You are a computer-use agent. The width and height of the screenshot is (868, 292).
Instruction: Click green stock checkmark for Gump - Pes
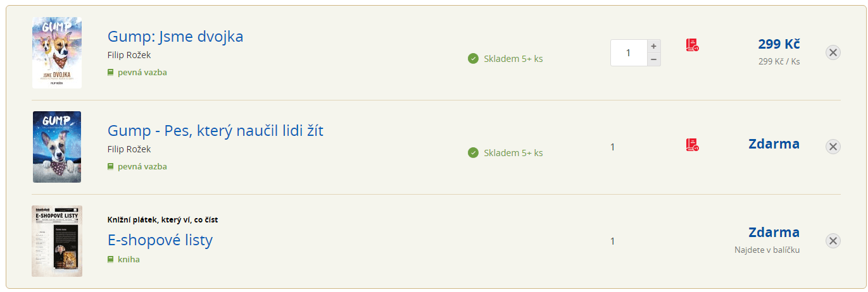(473, 153)
